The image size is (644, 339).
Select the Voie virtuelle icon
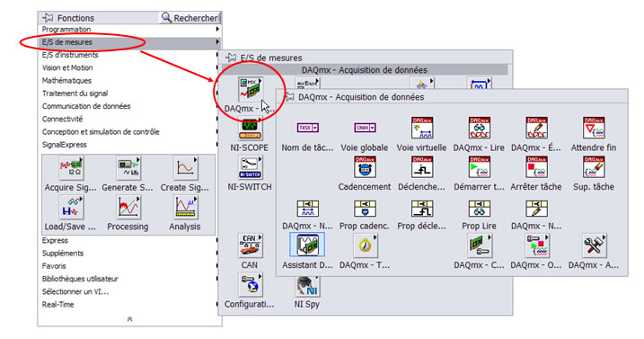point(422,128)
